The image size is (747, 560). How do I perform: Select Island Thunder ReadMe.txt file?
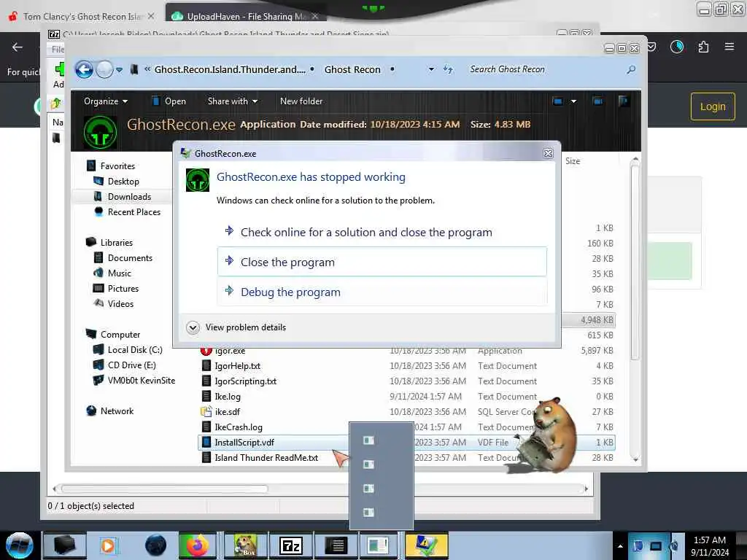(x=266, y=458)
